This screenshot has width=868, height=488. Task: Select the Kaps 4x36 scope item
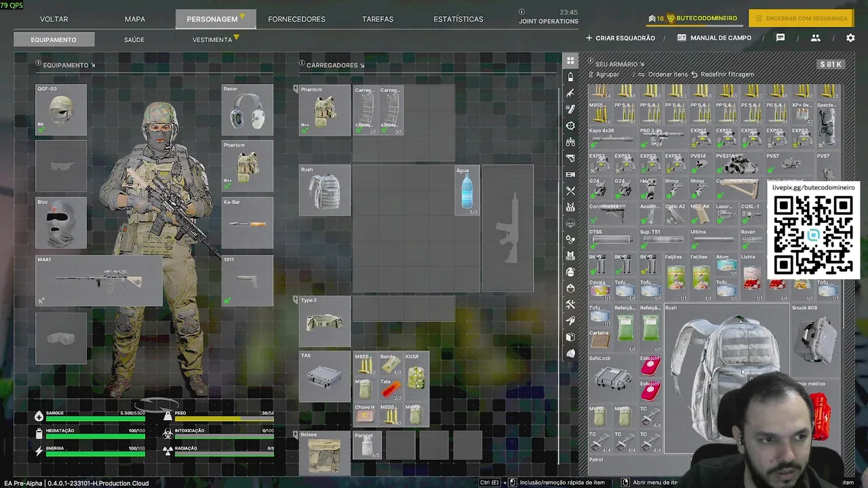pyautogui.click(x=613, y=138)
